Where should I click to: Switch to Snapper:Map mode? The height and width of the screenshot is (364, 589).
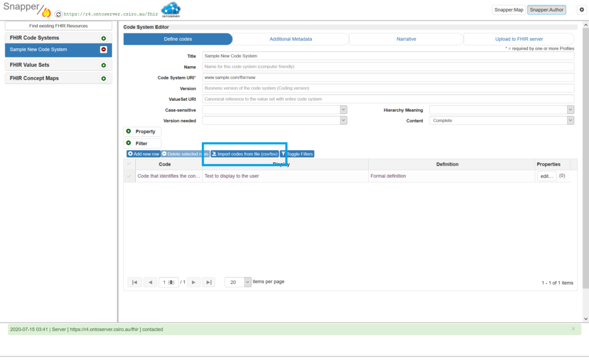(x=508, y=10)
